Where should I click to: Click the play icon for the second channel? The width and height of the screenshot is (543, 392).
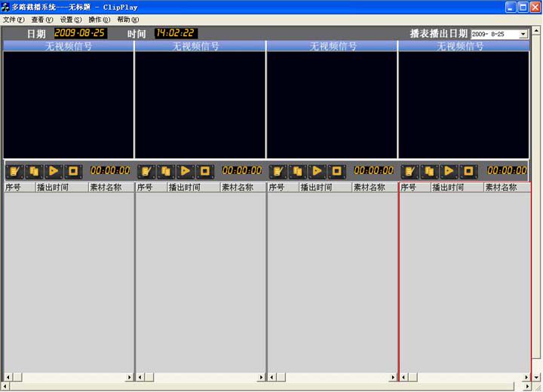[x=186, y=171]
